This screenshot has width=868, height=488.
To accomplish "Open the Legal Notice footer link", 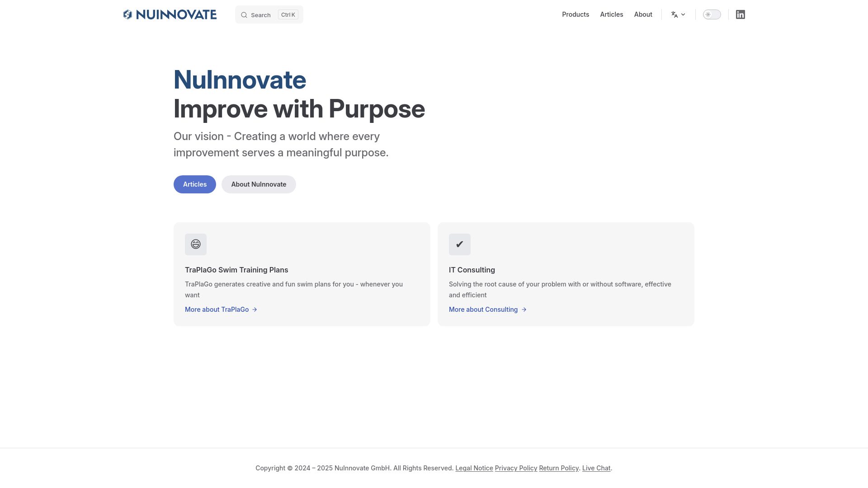I will 474,468.
